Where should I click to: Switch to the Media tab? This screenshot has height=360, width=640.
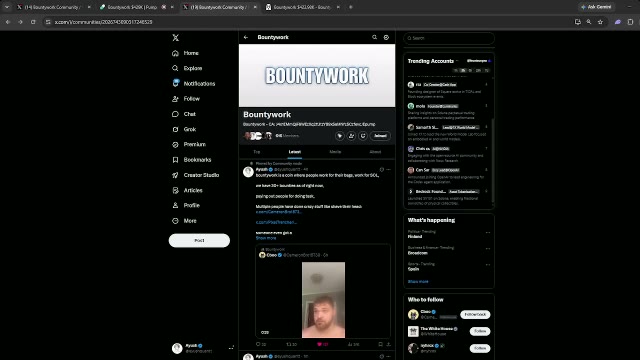335,152
